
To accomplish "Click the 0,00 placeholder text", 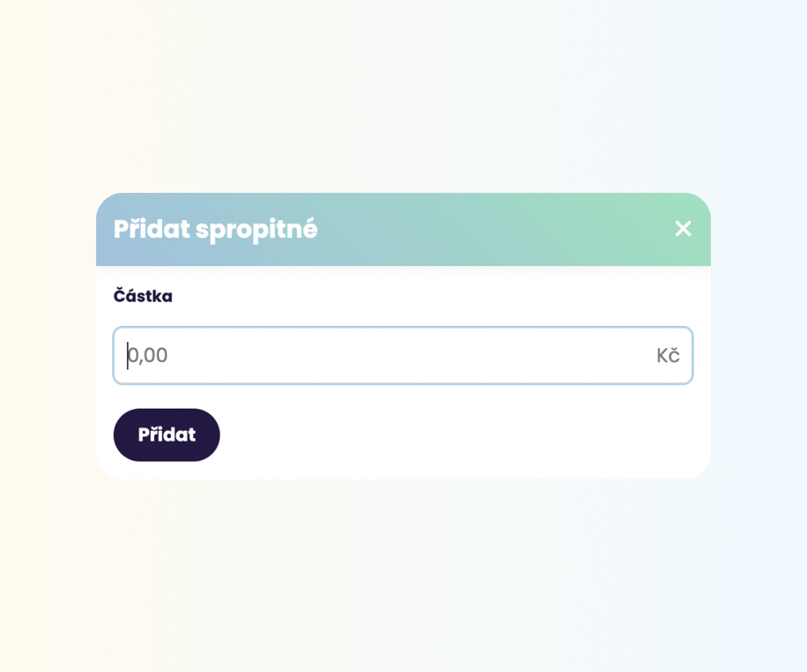I will [x=149, y=356].
